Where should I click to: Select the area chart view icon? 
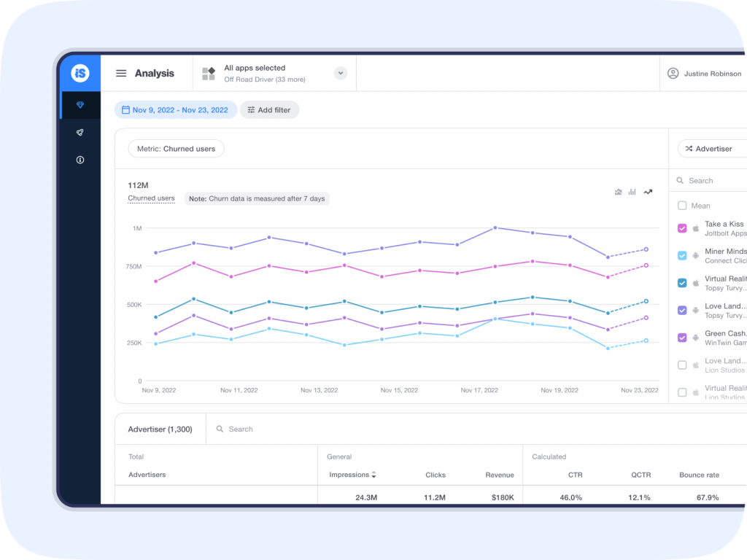tap(617, 192)
